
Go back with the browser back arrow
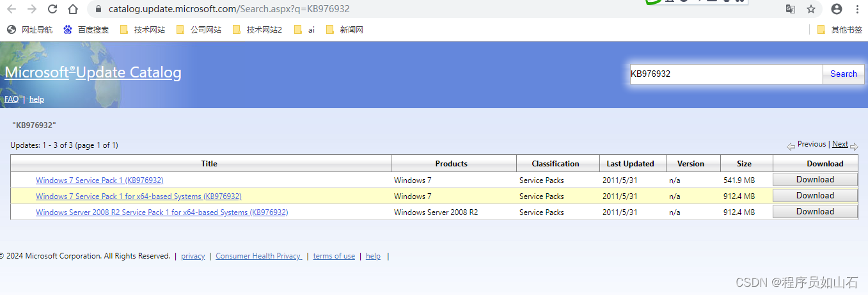tap(12, 10)
